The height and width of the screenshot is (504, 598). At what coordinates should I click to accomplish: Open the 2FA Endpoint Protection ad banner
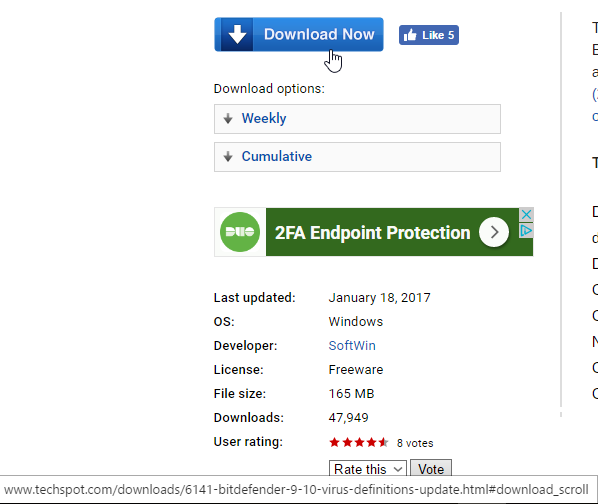[373, 232]
